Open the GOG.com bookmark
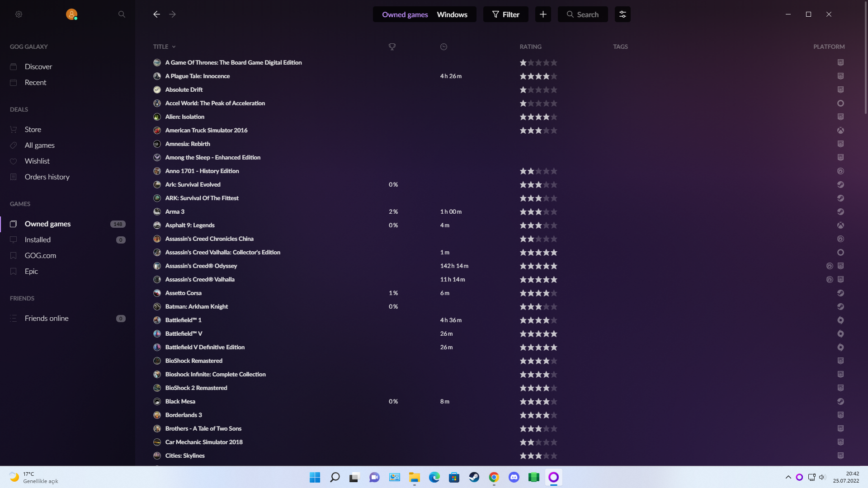868x488 pixels. click(x=40, y=255)
